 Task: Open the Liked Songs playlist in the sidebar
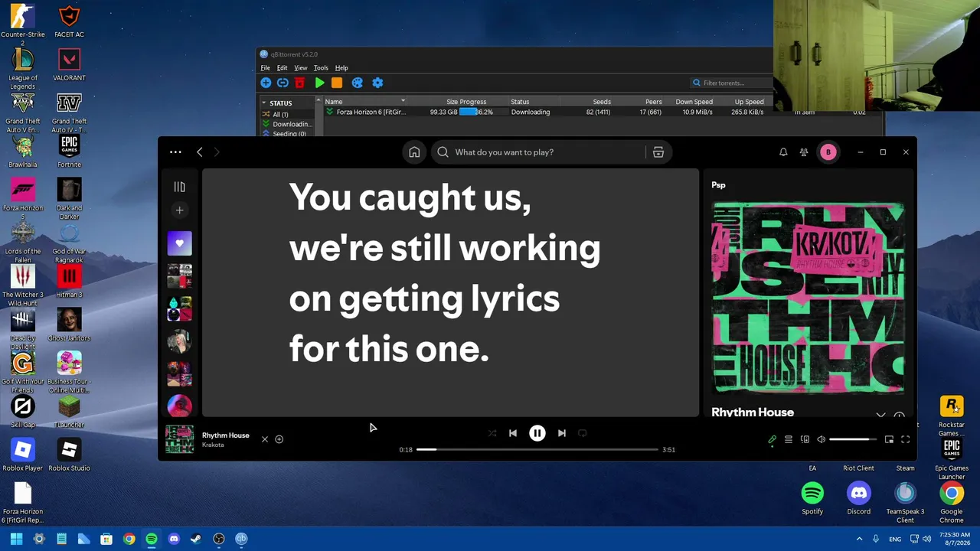pyautogui.click(x=180, y=243)
